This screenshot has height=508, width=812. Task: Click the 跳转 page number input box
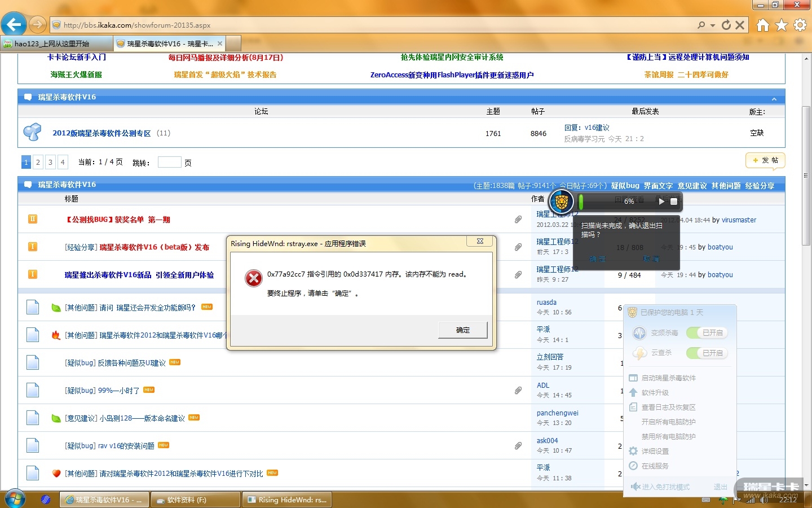[169, 162]
